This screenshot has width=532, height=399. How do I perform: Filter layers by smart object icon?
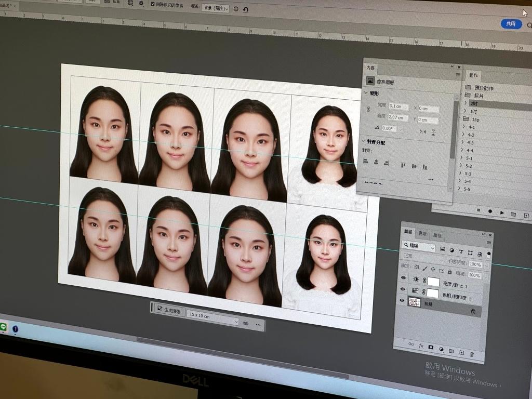pos(480,254)
